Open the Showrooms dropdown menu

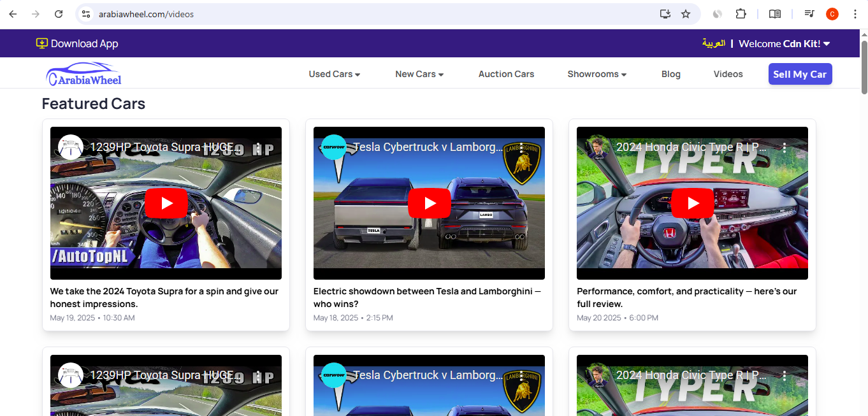tap(597, 74)
